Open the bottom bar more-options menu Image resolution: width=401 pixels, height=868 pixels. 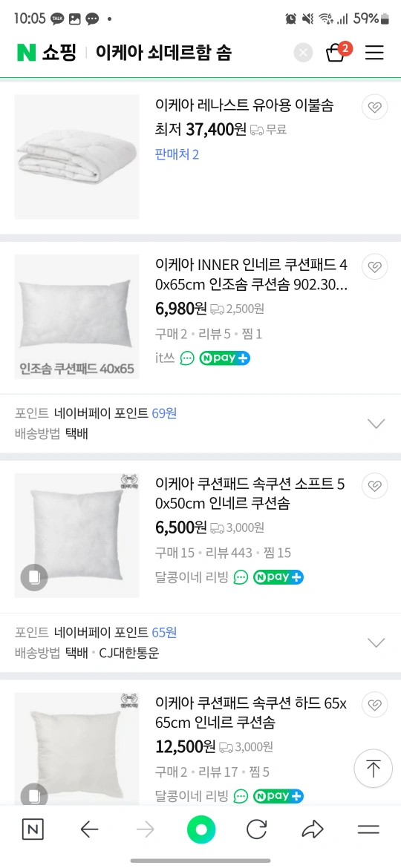pyautogui.click(x=368, y=829)
